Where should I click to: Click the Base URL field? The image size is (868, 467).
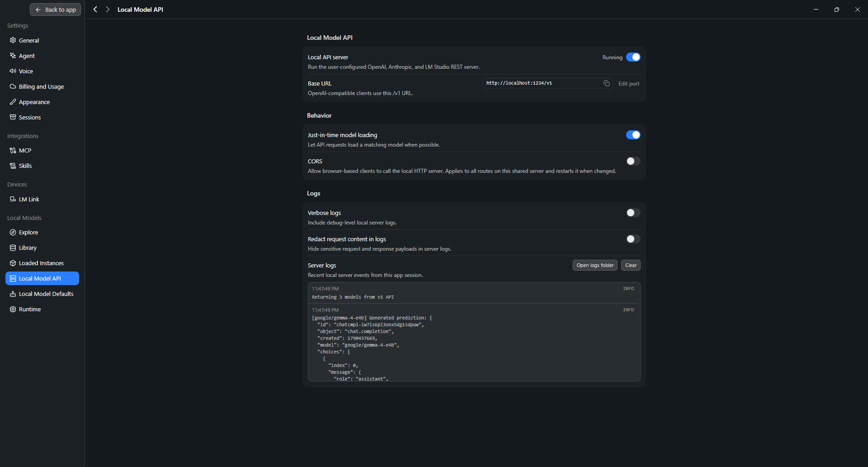(x=547, y=83)
